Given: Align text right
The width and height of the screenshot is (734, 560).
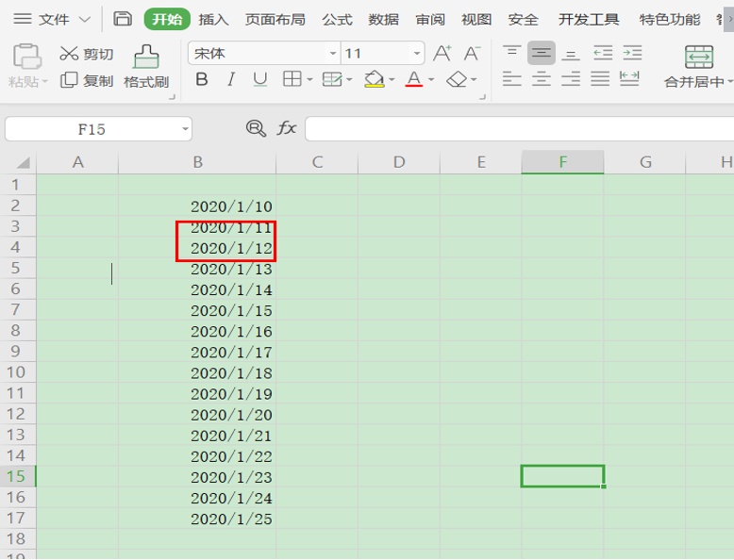Looking at the screenshot, I should (x=571, y=78).
